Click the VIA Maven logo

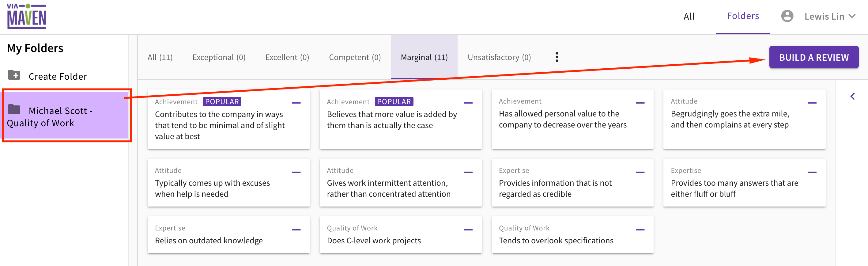pyautogui.click(x=27, y=16)
